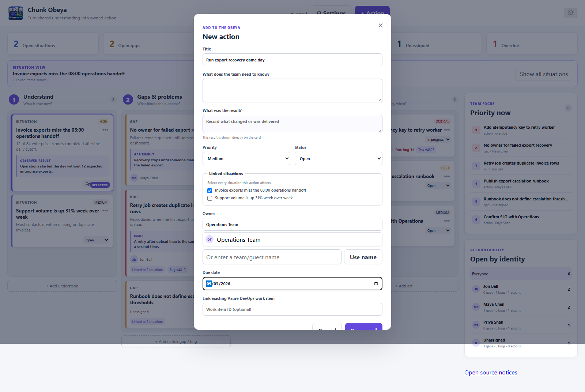
Task: Click the MC avatar on Maya Chen gap card
Action: [x=134, y=178]
